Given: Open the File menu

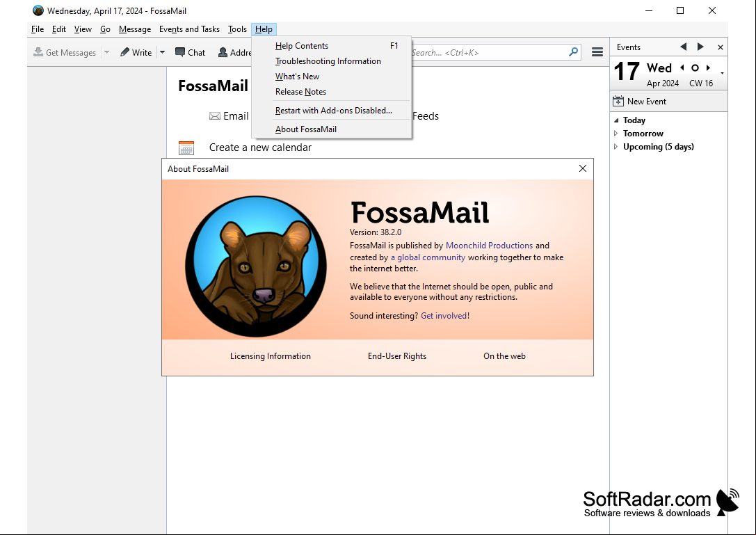Looking at the screenshot, I should point(37,29).
